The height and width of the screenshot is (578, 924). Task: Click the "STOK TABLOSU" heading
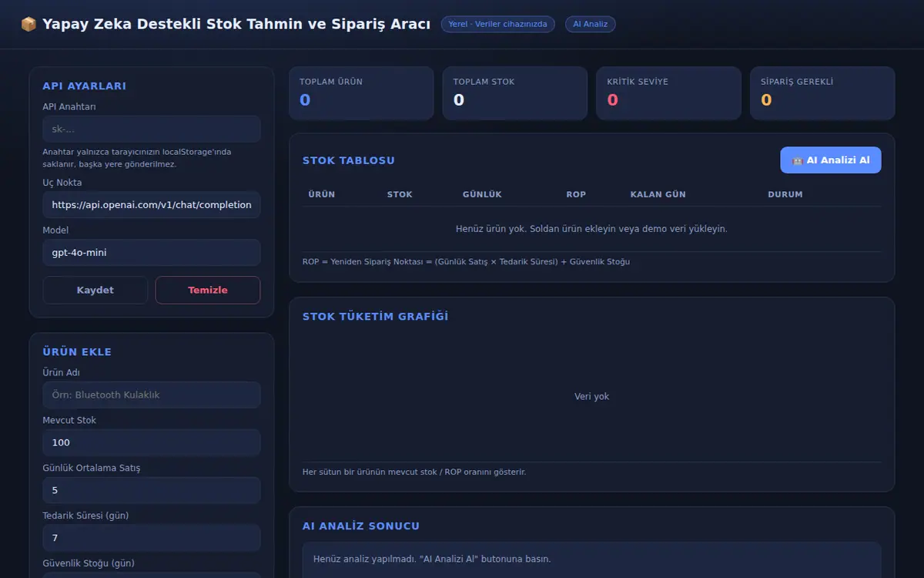[x=349, y=160]
